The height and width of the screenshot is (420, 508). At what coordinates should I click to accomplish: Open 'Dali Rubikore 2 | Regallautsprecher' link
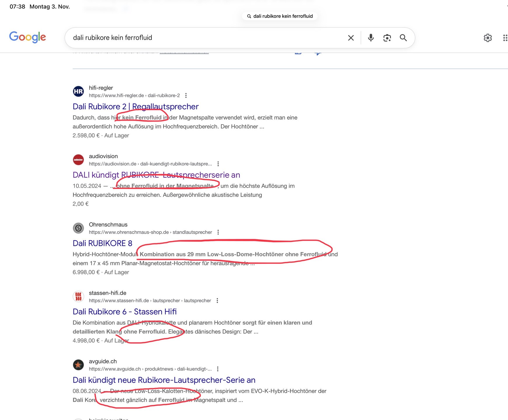coord(135,107)
